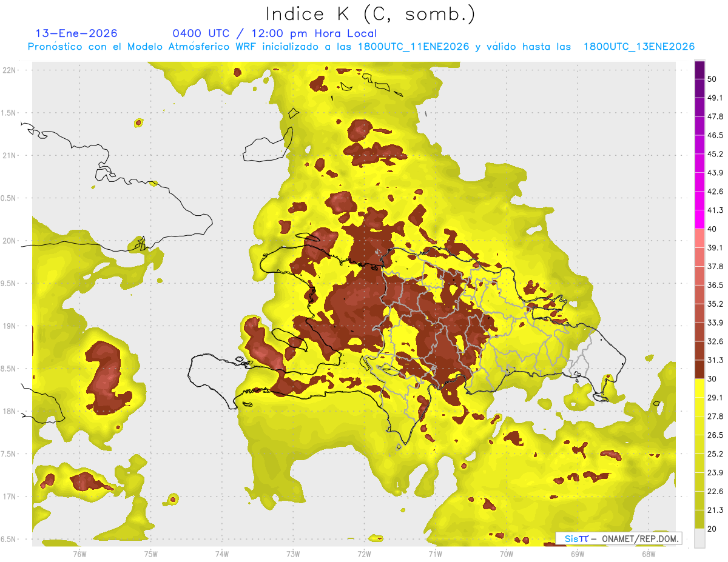The height and width of the screenshot is (562, 728).
Task: Click the colorbar value "35.2"
Action: point(715,304)
